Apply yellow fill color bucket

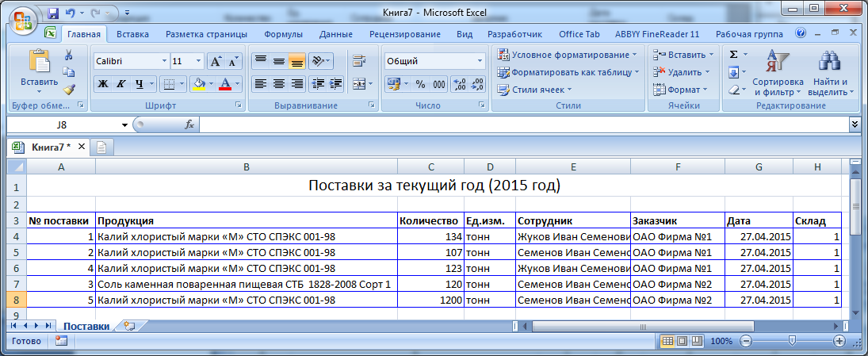[198, 84]
